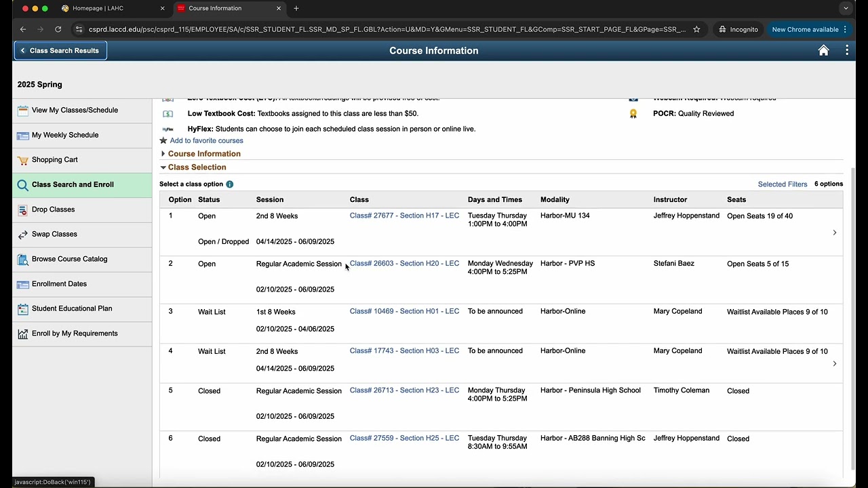Viewport: 868px width, 488px height.
Task: Open option 1 row chevron arrow
Action: click(x=835, y=232)
